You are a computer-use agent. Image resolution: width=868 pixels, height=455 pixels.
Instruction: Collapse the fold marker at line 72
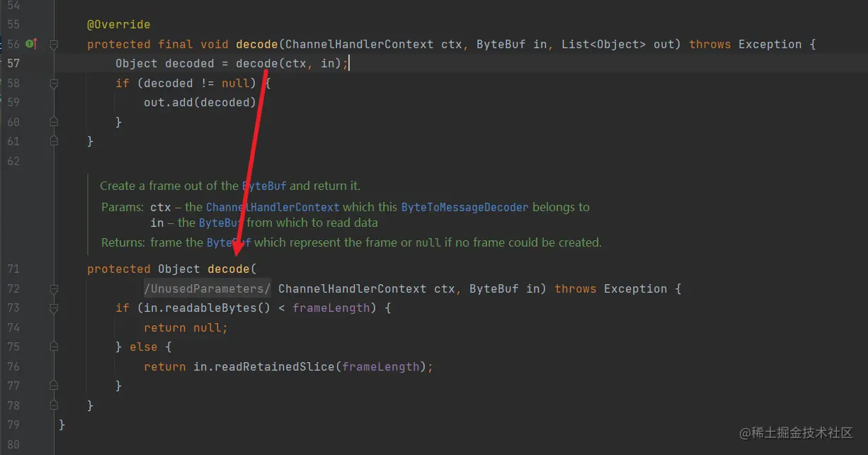point(54,288)
